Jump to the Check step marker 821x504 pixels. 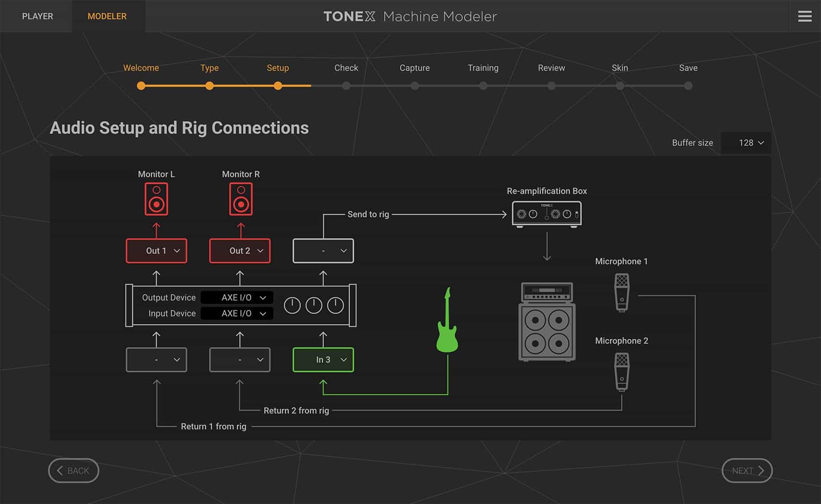click(346, 86)
